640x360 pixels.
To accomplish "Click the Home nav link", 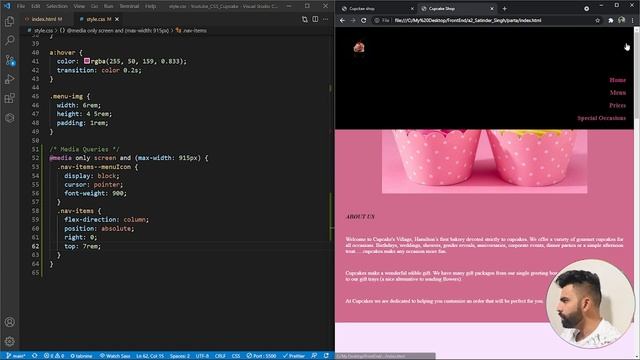I will tap(618, 80).
